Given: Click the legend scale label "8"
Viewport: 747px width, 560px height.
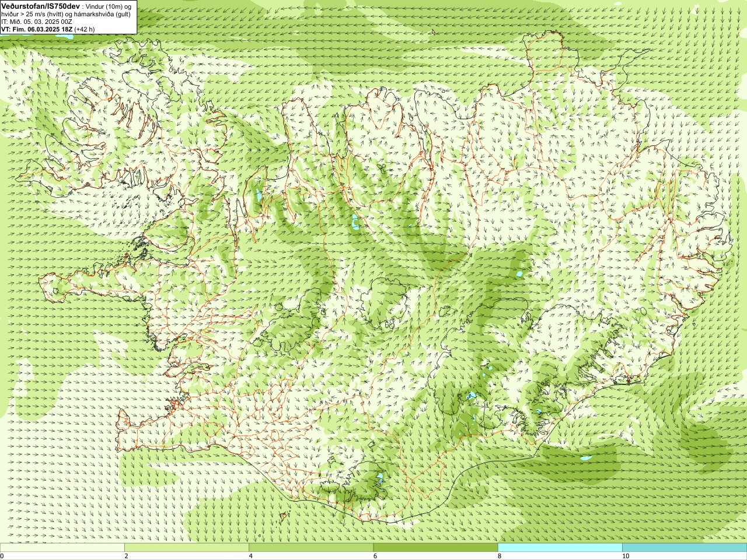Looking at the screenshot, I should [500, 556].
